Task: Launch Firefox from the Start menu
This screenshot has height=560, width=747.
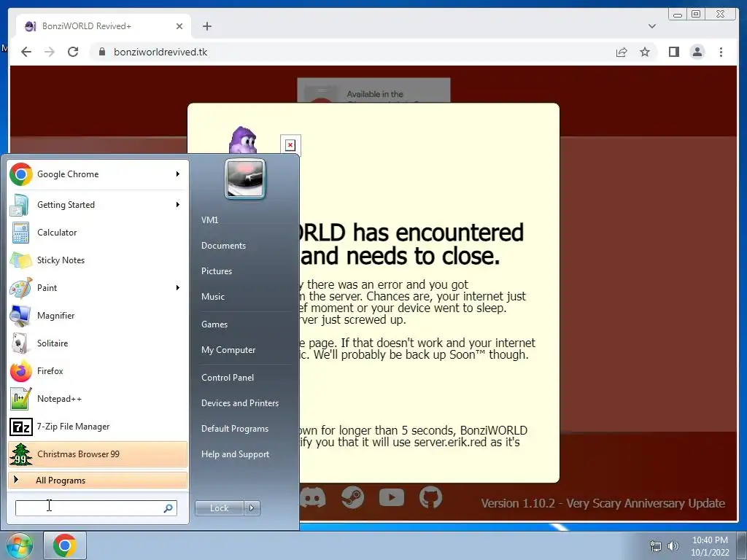Action: [98, 371]
